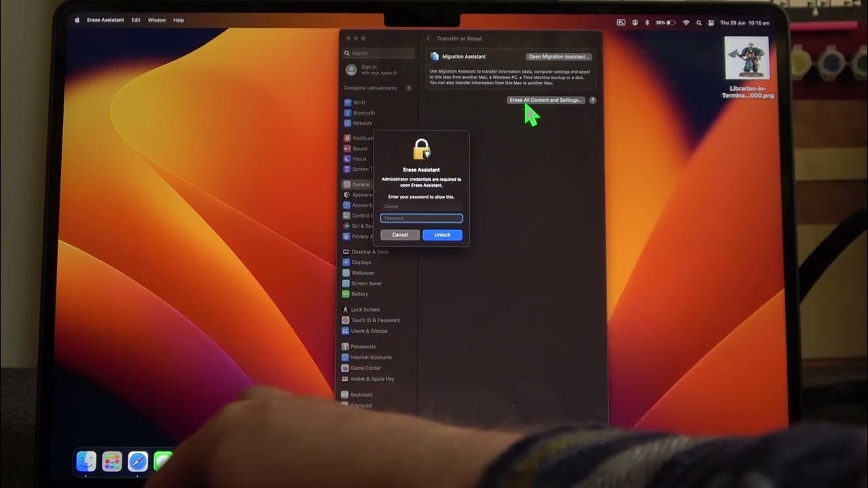Click the Appearance sidebar icon
This screenshot has width=868, height=488.
[347, 195]
